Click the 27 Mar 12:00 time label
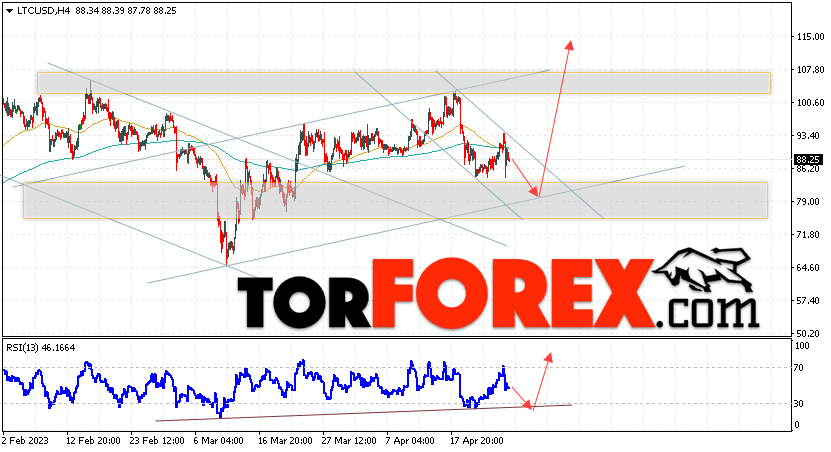 349,441
